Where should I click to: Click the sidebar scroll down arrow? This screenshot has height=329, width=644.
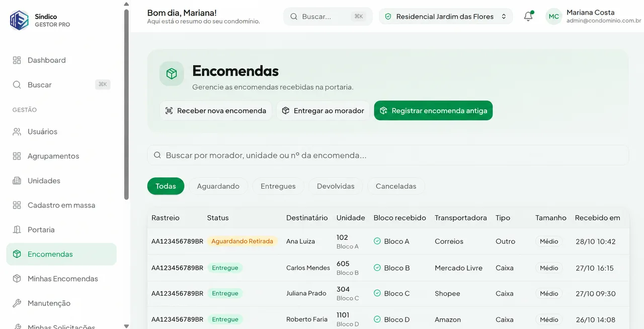(x=126, y=326)
